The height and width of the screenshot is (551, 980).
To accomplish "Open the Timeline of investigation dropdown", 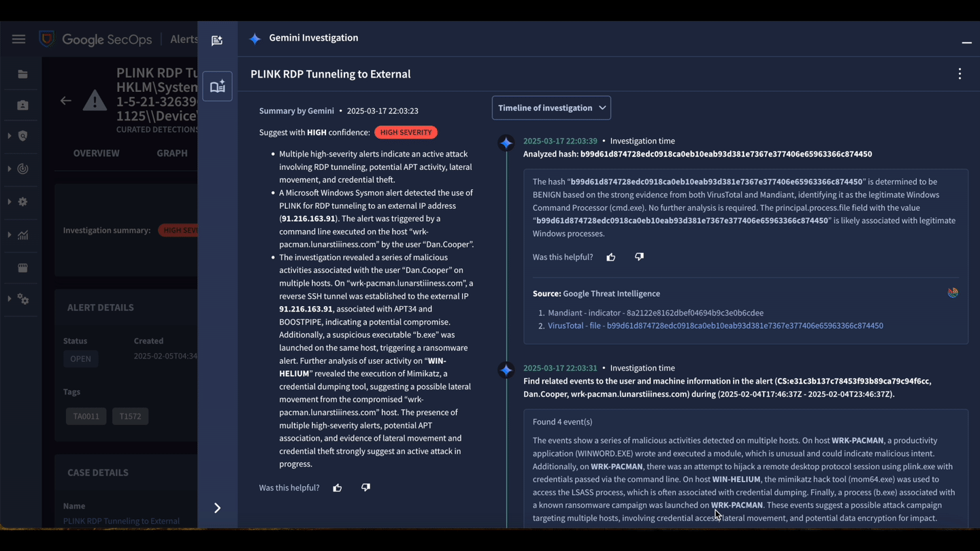I will (x=551, y=108).
